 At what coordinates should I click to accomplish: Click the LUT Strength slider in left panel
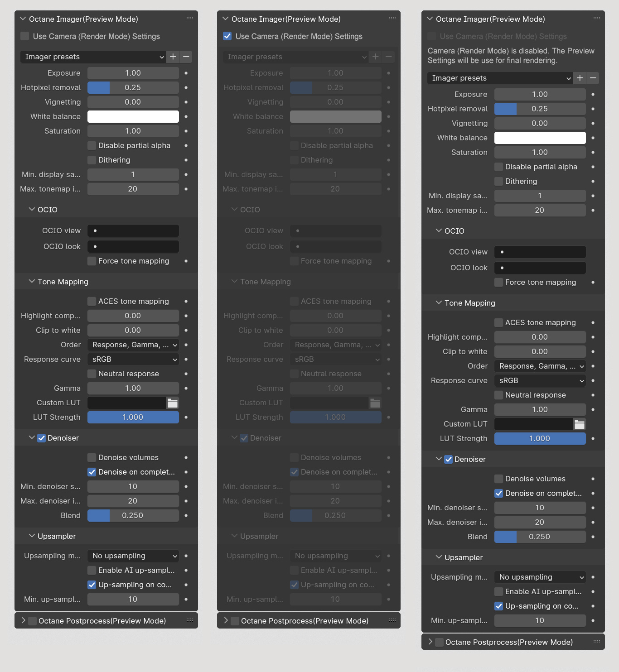tap(133, 417)
